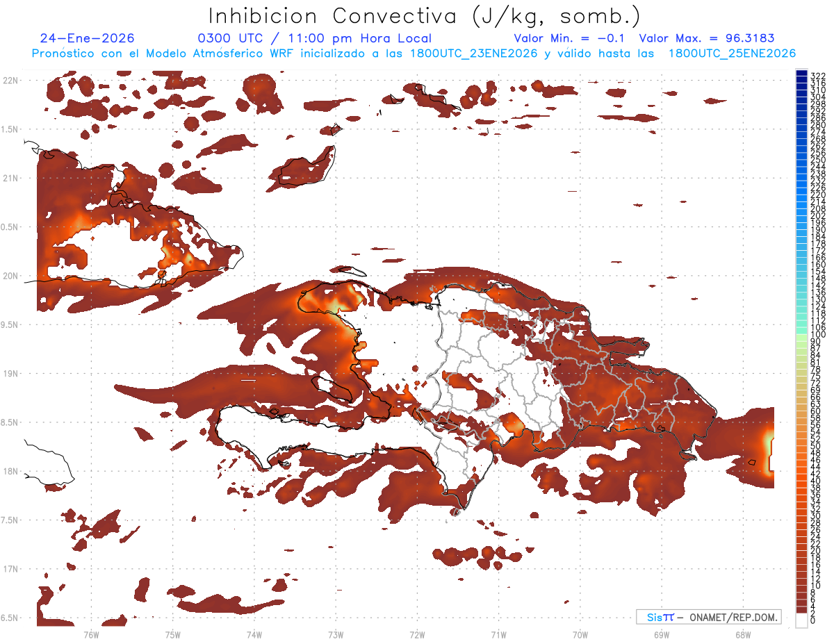The width and height of the screenshot is (834, 644).
Task: Click the "76W" longitude label
Action: coord(91,634)
